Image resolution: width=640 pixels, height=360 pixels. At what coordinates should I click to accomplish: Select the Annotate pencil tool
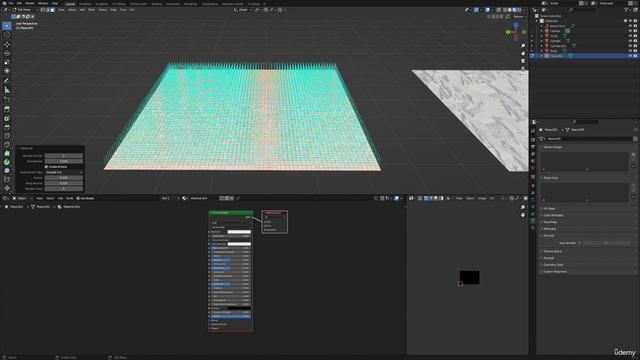[7, 81]
